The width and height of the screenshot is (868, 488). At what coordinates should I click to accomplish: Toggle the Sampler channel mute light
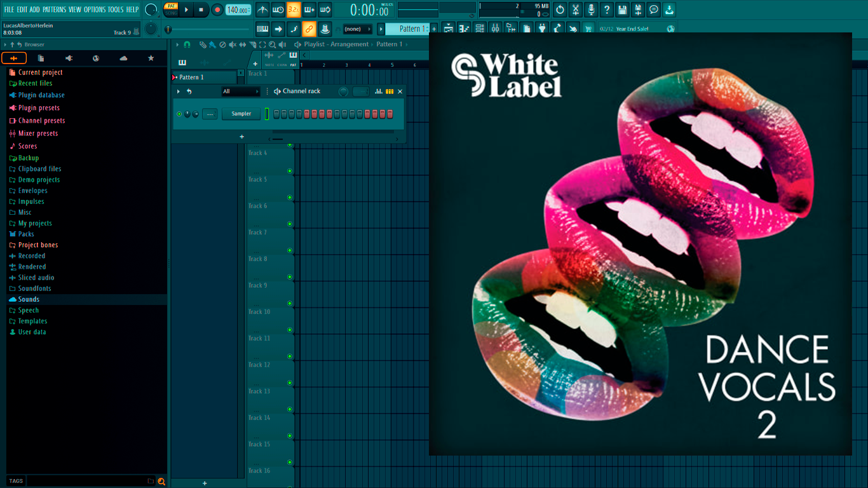point(179,114)
